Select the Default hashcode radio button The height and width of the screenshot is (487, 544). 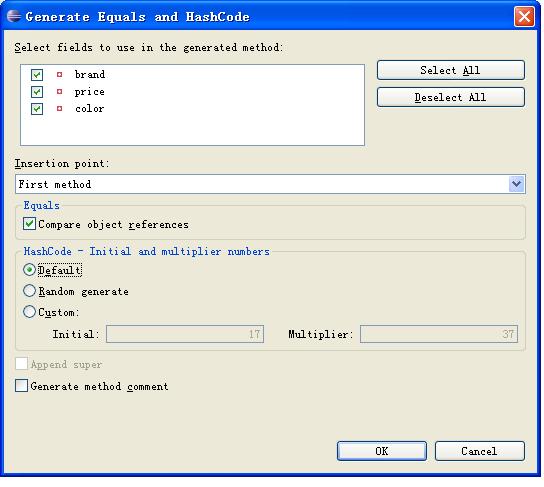[x=29, y=270]
